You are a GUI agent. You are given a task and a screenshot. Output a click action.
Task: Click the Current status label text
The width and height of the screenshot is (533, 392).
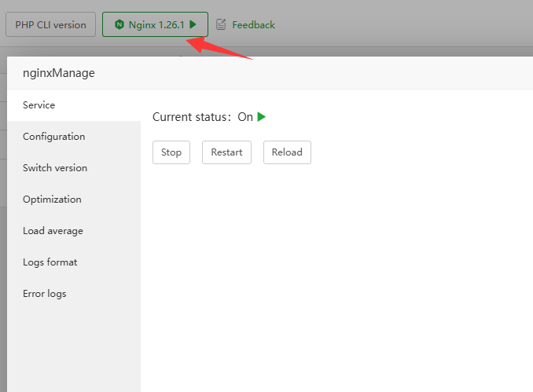pos(191,116)
